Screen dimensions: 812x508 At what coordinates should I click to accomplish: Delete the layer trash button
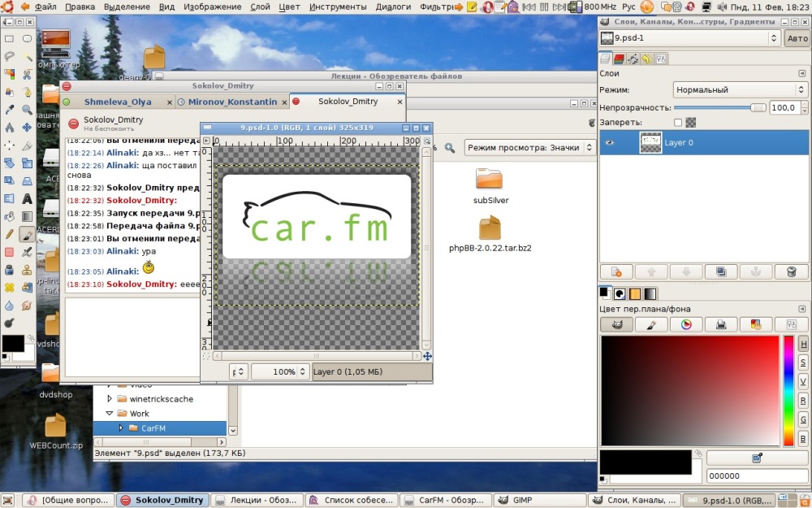pos(791,271)
